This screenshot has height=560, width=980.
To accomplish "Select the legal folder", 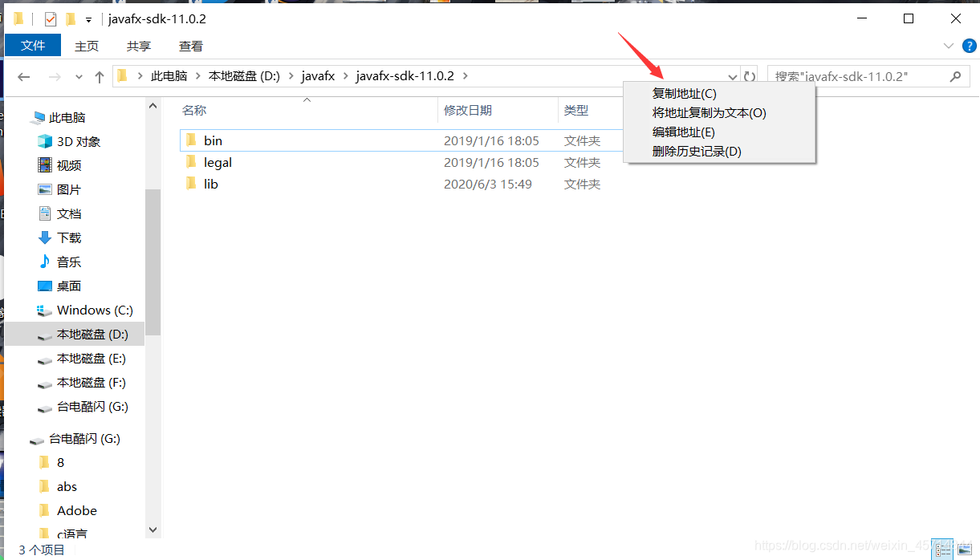I will (x=219, y=161).
